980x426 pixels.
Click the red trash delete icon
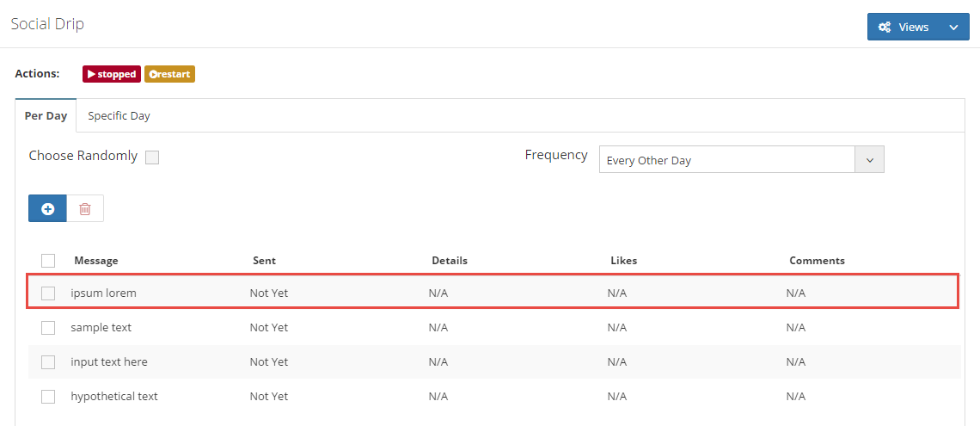click(85, 208)
